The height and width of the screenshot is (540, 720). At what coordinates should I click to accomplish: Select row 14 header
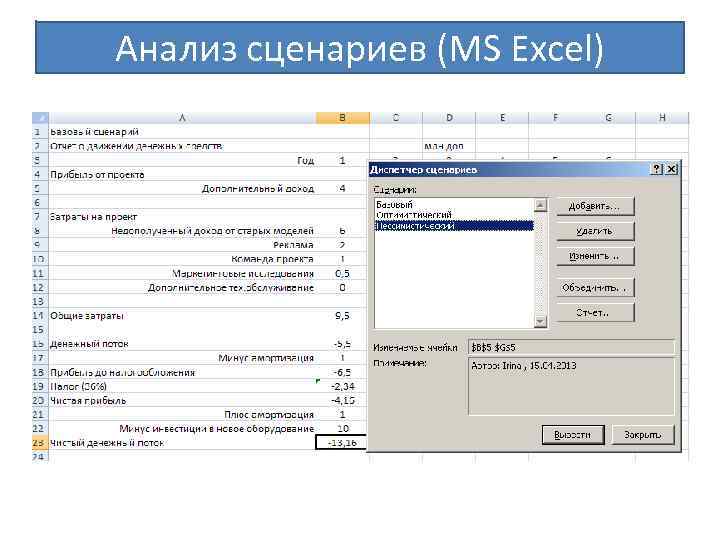point(38,315)
